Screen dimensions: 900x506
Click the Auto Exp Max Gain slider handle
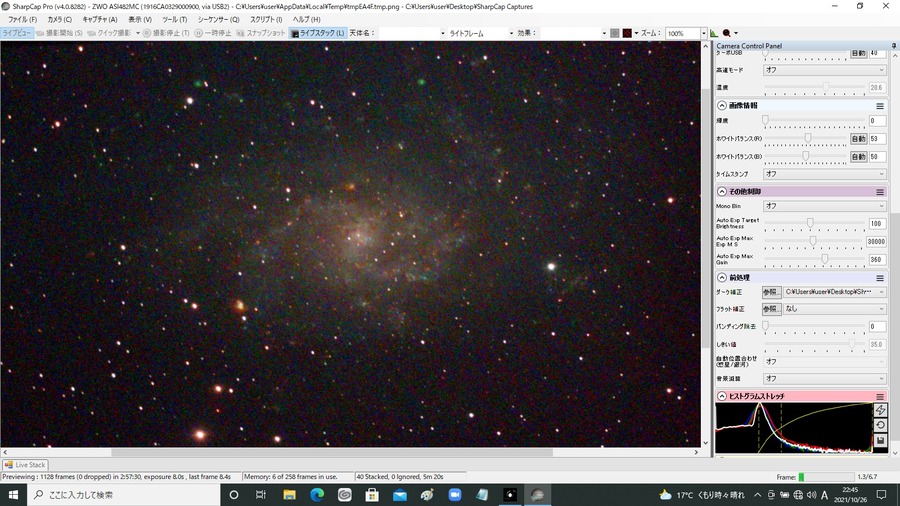[x=824, y=259]
